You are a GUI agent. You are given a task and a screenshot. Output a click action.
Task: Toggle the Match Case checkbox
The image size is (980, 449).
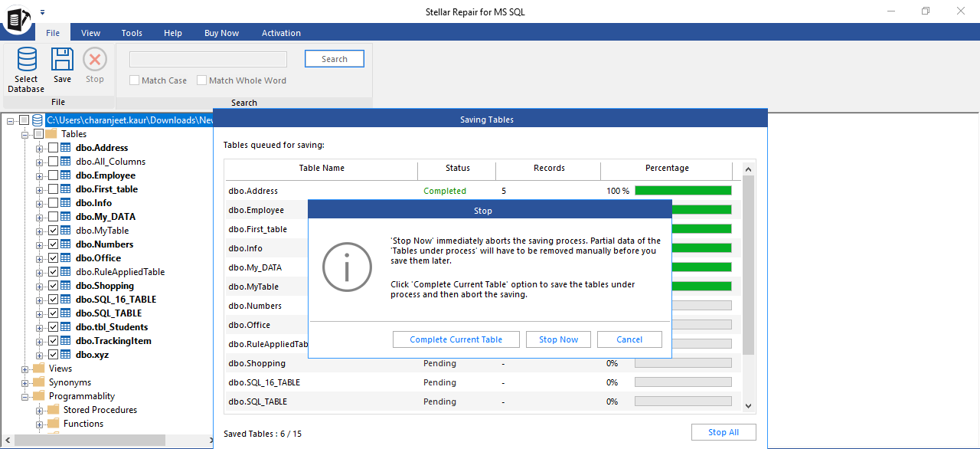(134, 80)
